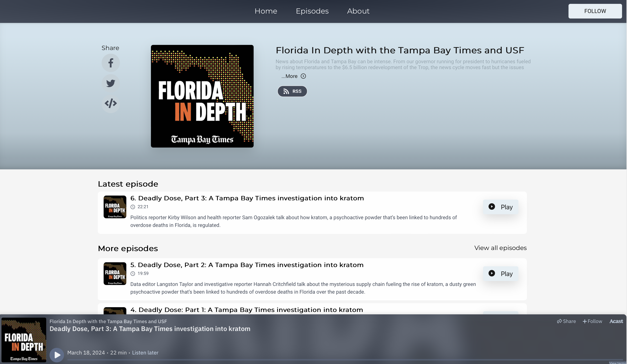
Task: Open View all episodes link
Action: click(x=500, y=248)
